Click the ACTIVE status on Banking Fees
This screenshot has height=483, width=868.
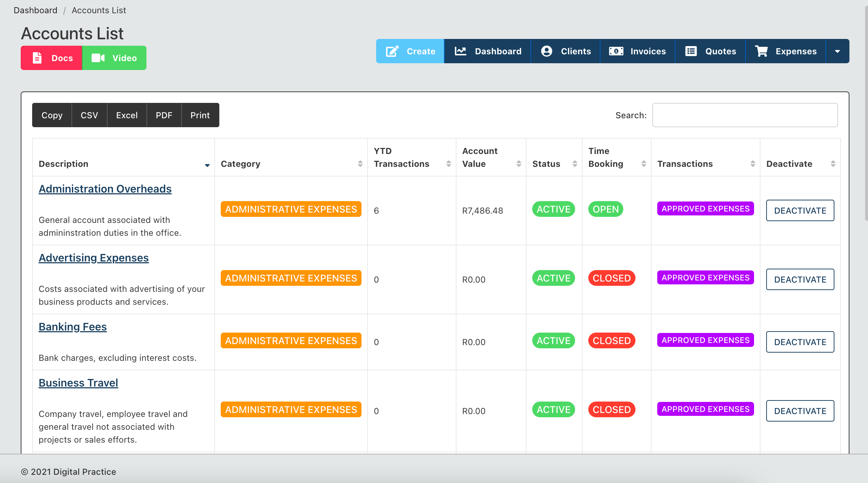[x=553, y=340]
